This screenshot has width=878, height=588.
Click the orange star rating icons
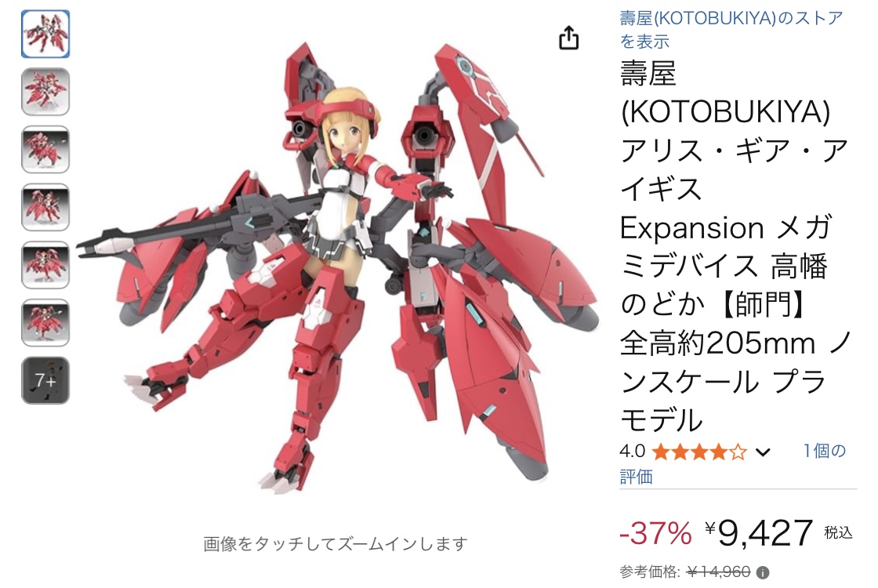click(698, 452)
